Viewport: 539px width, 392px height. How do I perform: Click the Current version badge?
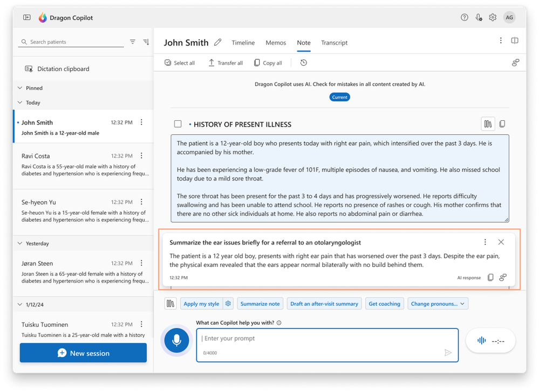[339, 97]
